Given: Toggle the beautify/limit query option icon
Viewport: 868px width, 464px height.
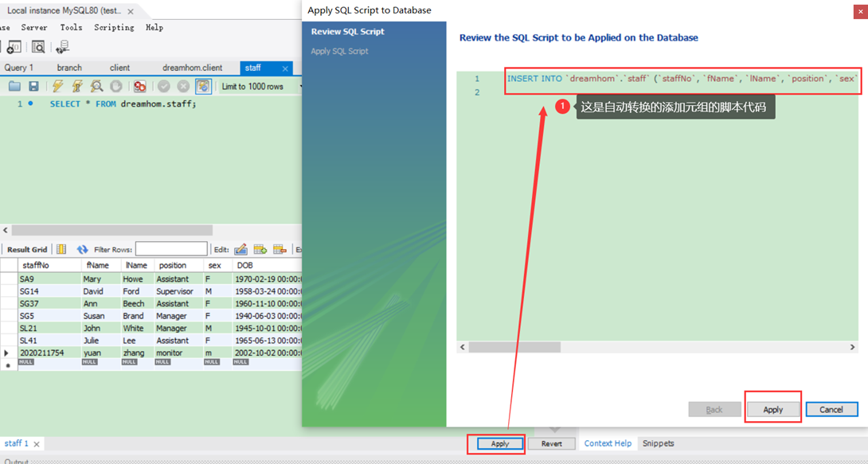Looking at the screenshot, I should [203, 86].
